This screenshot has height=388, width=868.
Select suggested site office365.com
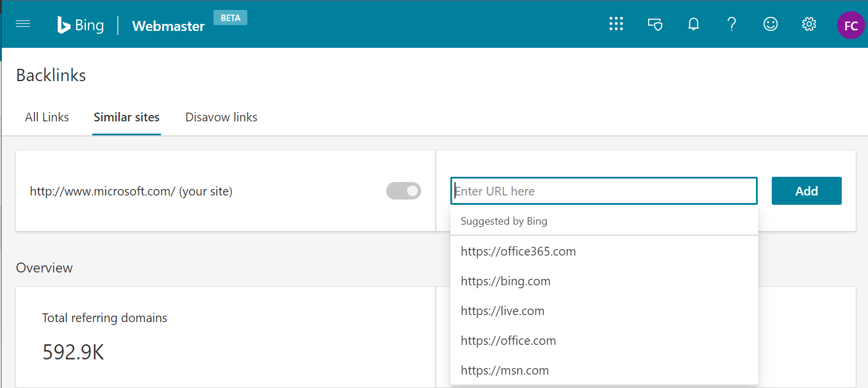[518, 251]
